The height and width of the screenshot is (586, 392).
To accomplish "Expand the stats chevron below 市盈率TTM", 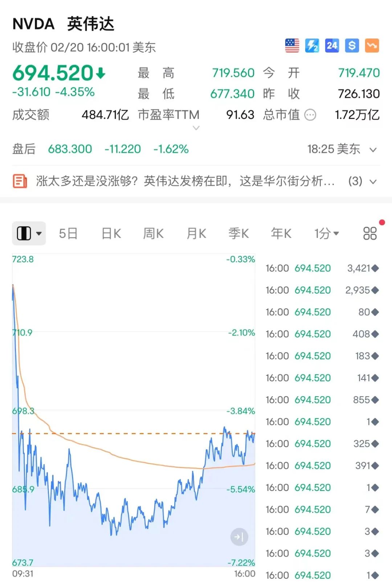I will coord(196,128).
